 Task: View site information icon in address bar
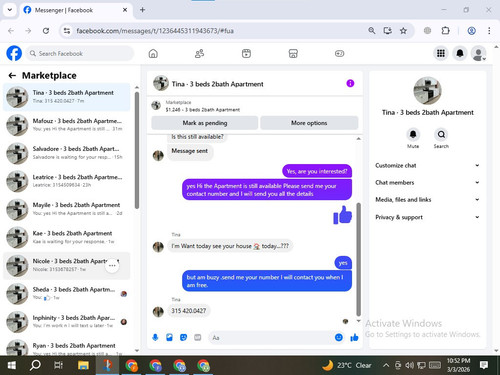coord(67,31)
